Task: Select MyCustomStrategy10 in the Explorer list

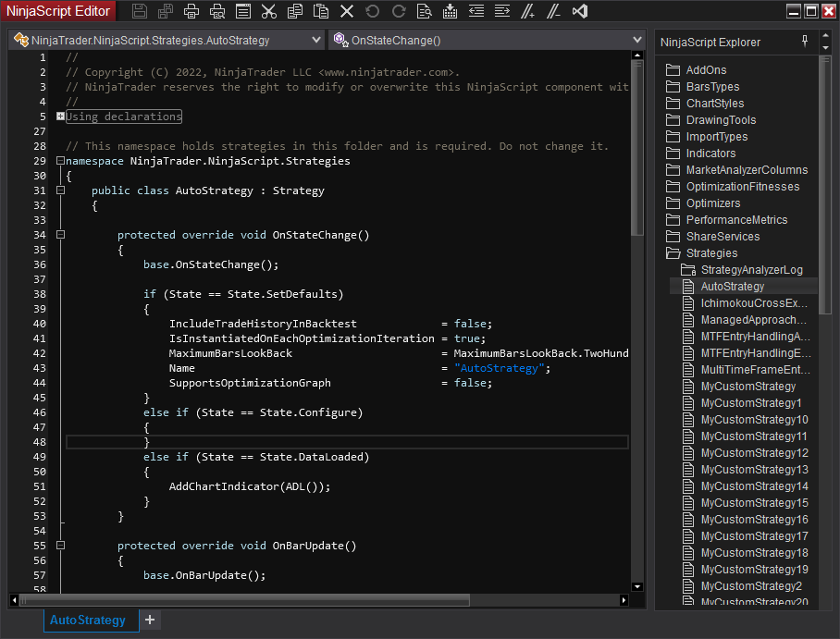Action: (x=754, y=420)
